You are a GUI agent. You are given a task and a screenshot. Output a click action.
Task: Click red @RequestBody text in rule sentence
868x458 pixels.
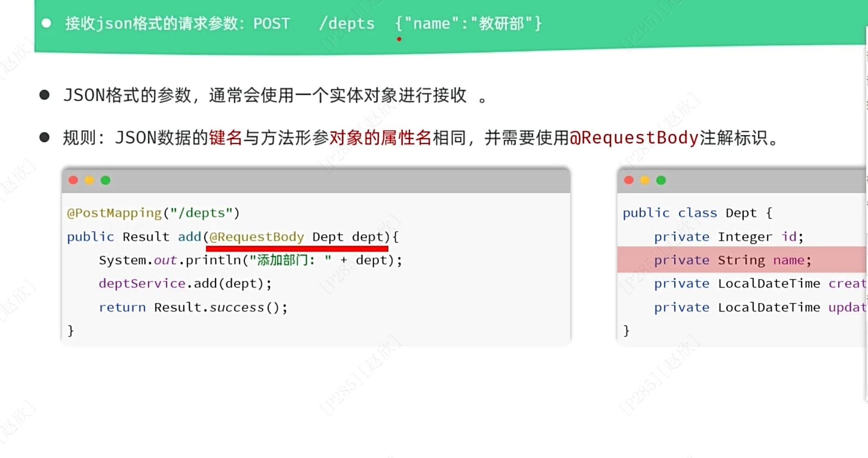click(x=634, y=138)
